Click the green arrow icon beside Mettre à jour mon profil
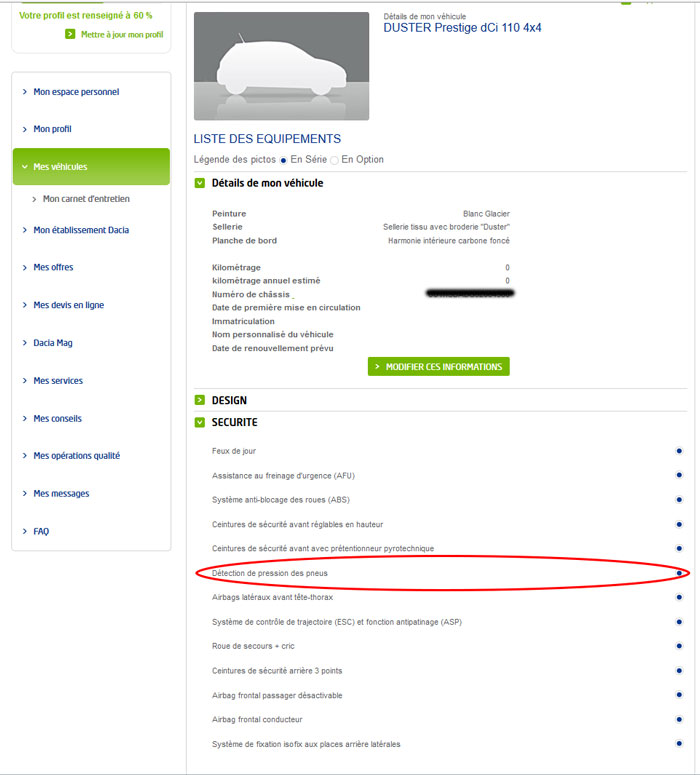Image resolution: width=700 pixels, height=775 pixels. click(70, 34)
